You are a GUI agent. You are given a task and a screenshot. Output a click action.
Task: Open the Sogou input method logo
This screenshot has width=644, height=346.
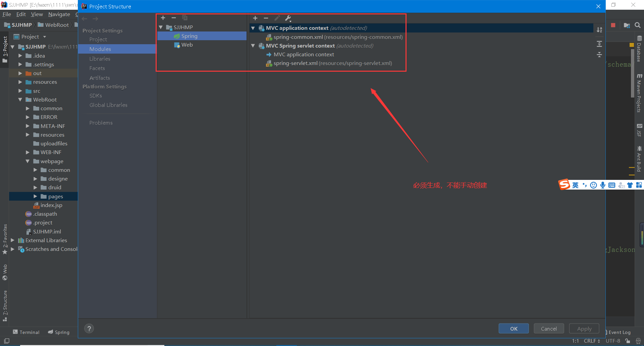(564, 185)
